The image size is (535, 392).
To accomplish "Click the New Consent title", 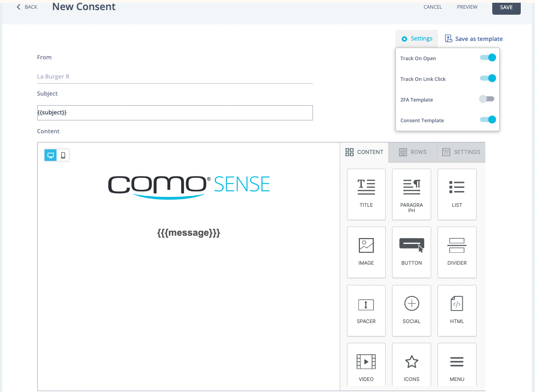I will [x=84, y=7].
